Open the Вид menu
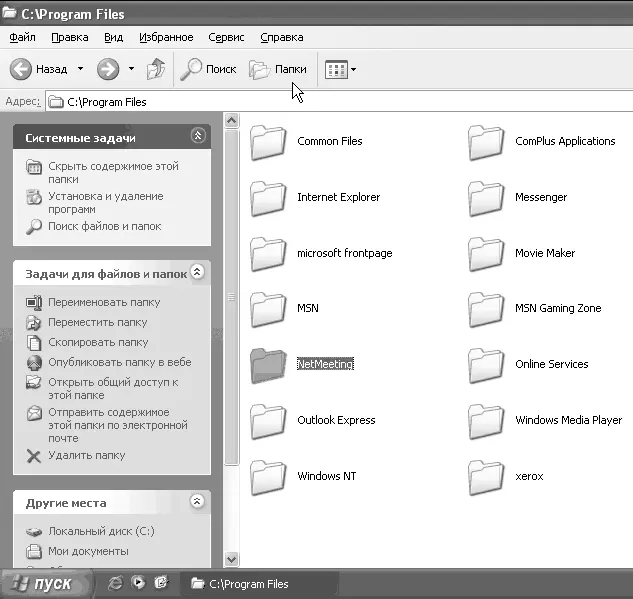This screenshot has width=633, height=599. pos(113,37)
